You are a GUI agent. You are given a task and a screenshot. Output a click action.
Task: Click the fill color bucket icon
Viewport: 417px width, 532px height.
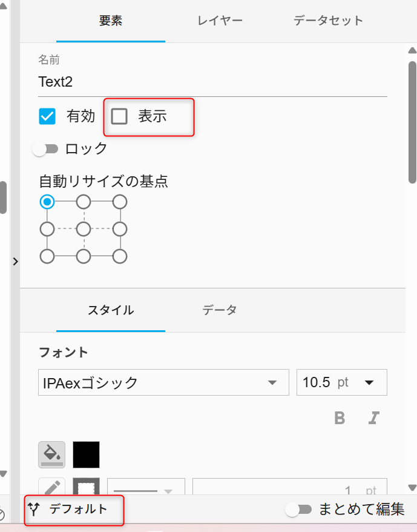[51, 454]
